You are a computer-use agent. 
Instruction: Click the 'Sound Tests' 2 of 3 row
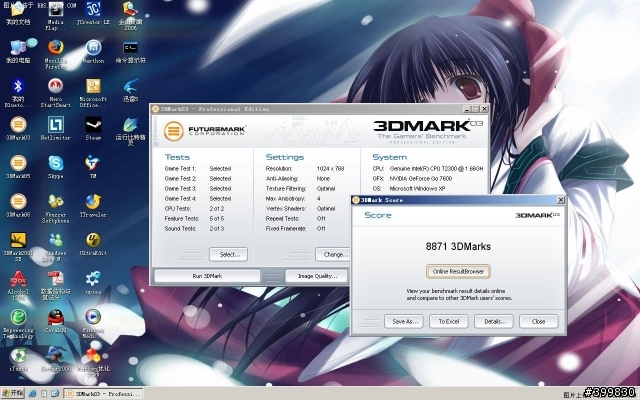[x=194, y=229]
